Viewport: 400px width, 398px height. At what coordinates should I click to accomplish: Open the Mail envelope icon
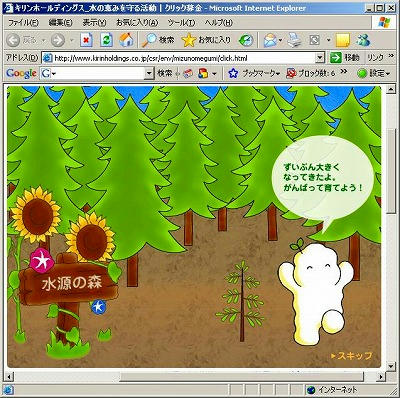click(x=270, y=40)
